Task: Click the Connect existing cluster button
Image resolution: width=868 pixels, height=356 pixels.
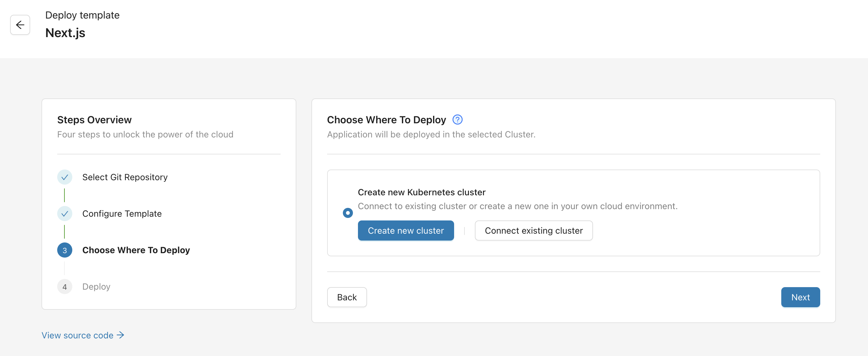Action: [x=533, y=231]
